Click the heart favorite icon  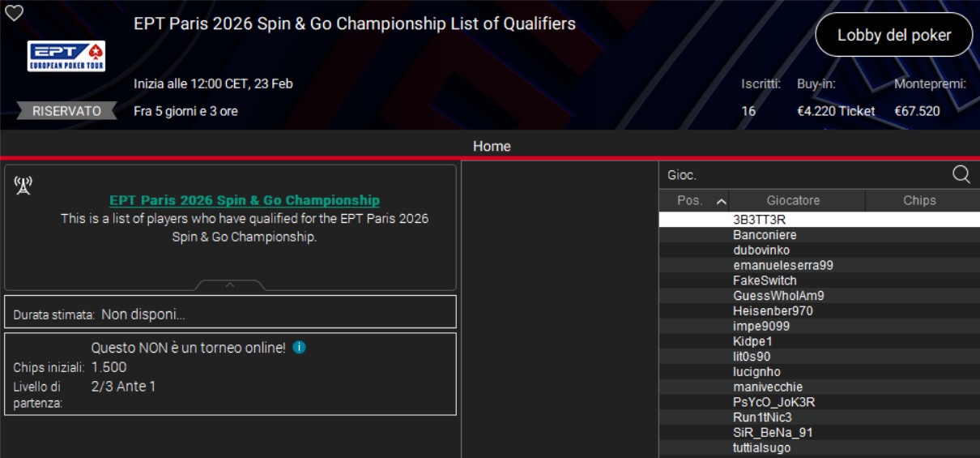tap(15, 13)
